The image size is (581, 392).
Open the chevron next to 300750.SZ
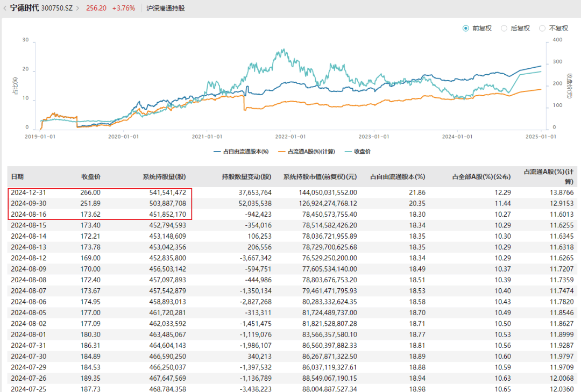tap(77, 8)
